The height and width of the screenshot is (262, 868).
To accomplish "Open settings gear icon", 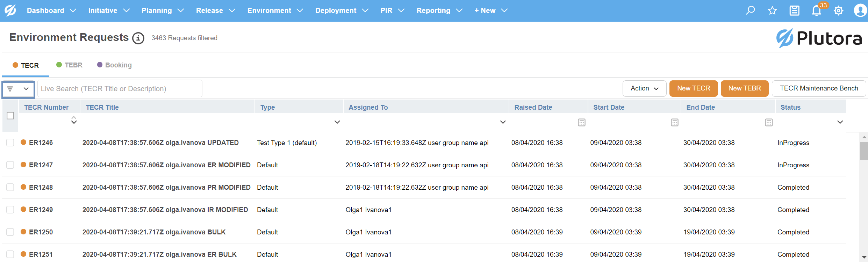I will pos(838,10).
